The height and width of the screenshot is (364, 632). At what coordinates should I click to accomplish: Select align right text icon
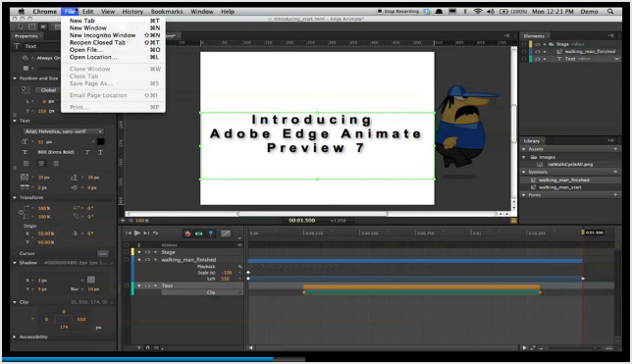click(56, 163)
